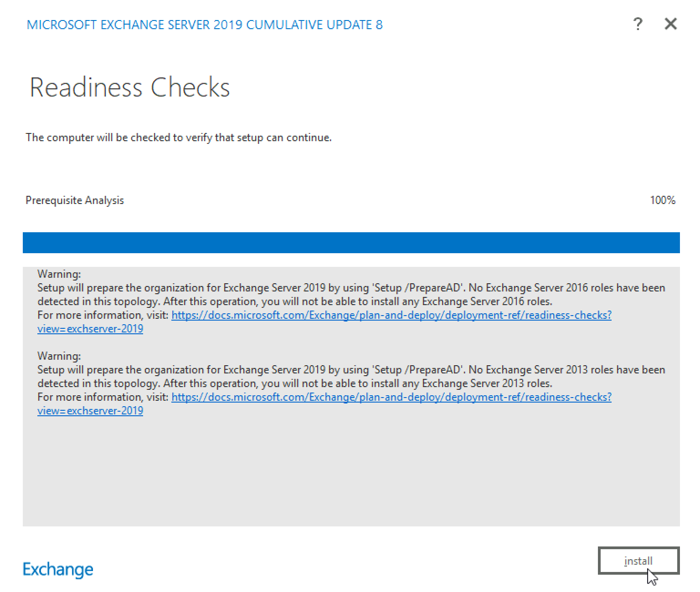The width and height of the screenshot is (700, 592).
Task: Close the Exchange setup window
Action: [x=670, y=24]
